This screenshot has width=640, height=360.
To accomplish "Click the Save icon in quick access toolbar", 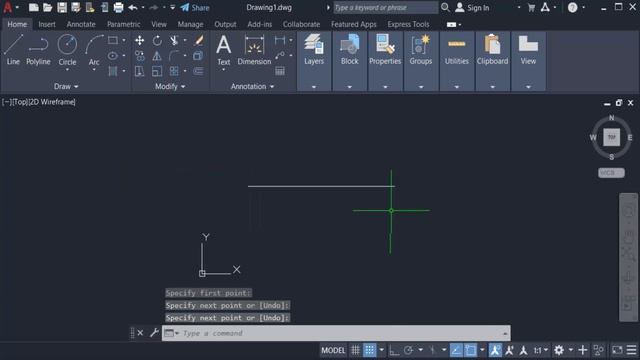I will pos(62,7).
